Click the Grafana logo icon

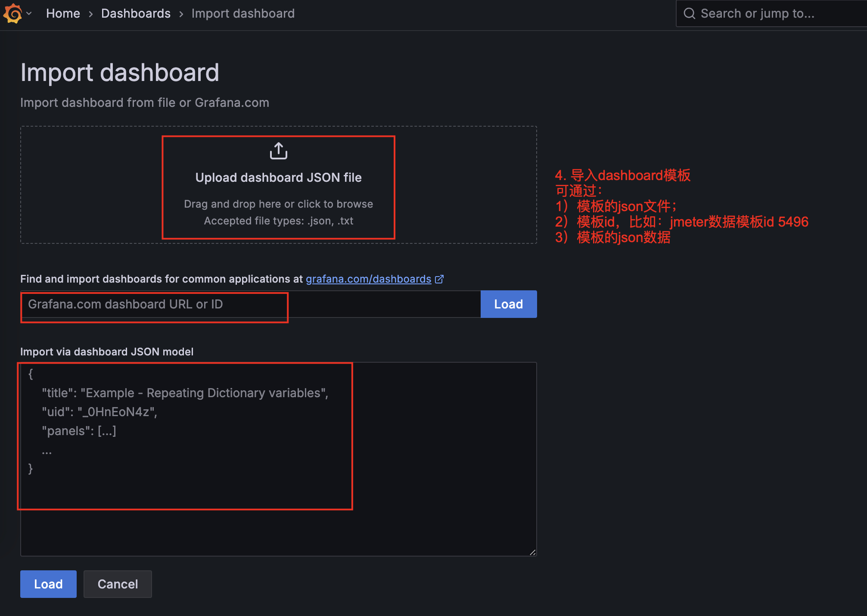(12, 13)
